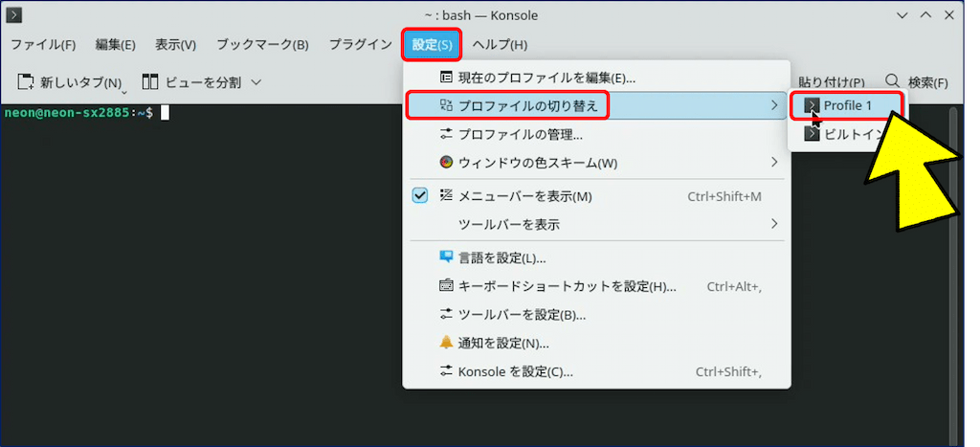This screenshot has width=980, height=447.
Task: Choose Manage Profiles (プロファイルの管理)
Action: [x=521, y=134]
